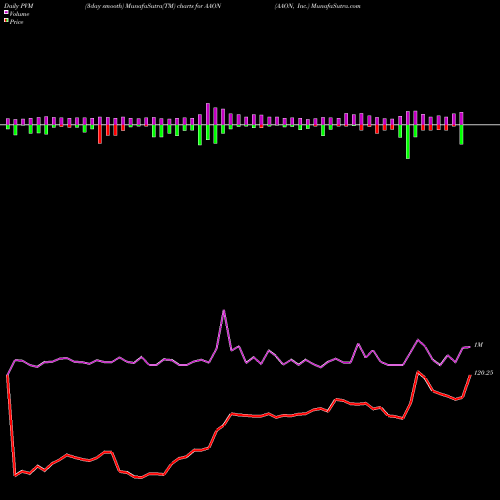
Task: Click the tall spike peak on magenta volume line
Action: tap(224, 311)
